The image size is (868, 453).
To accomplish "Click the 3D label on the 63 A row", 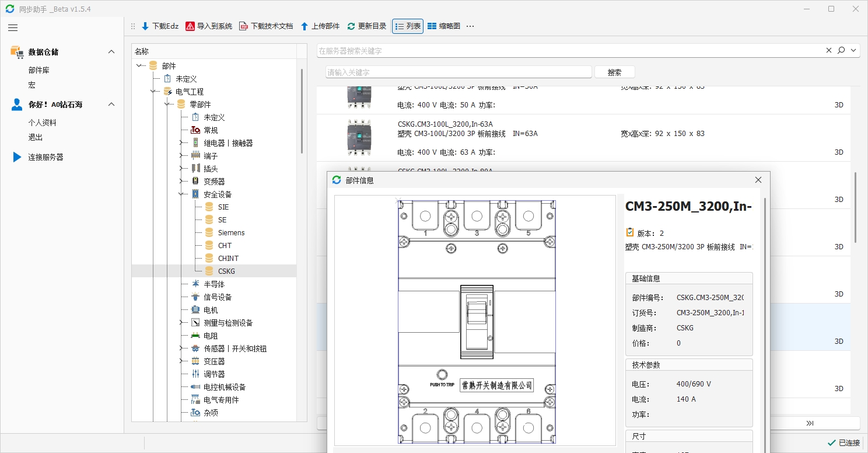I will coord(839,152).
